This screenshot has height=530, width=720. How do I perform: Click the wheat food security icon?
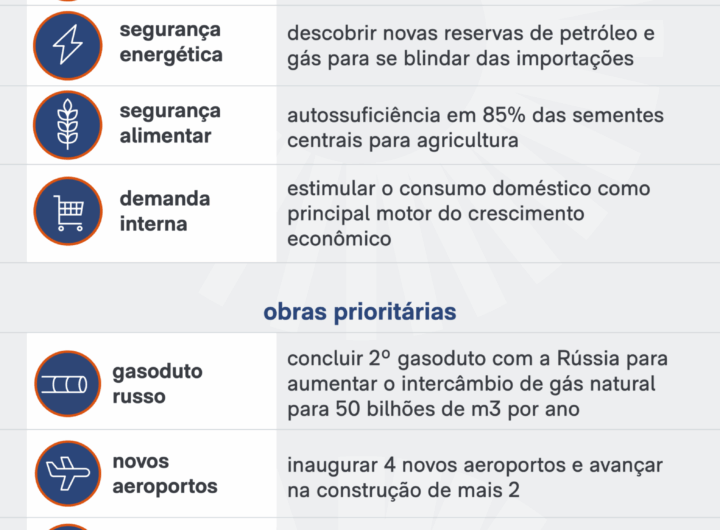pyautogui.click(x=68, y=125)
